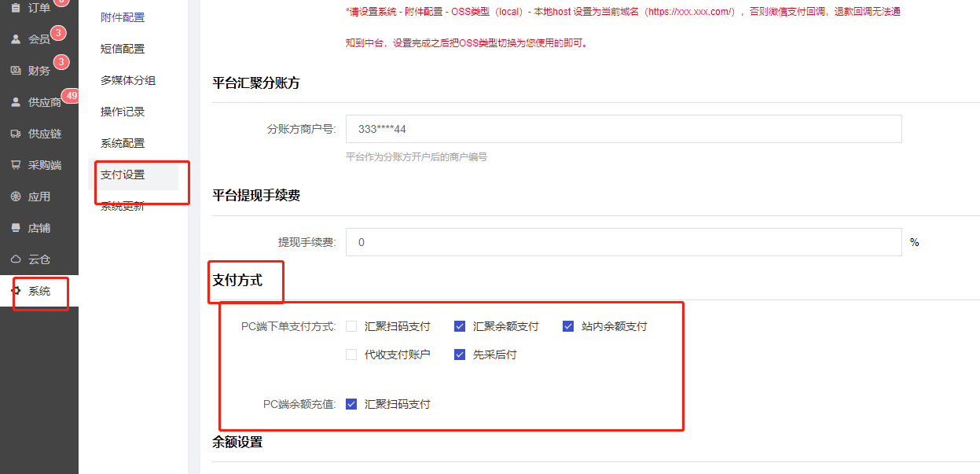This screenshot has height=474, width=980.
Task: Click the badge 3 on 会员
Action: pos(60,33)
